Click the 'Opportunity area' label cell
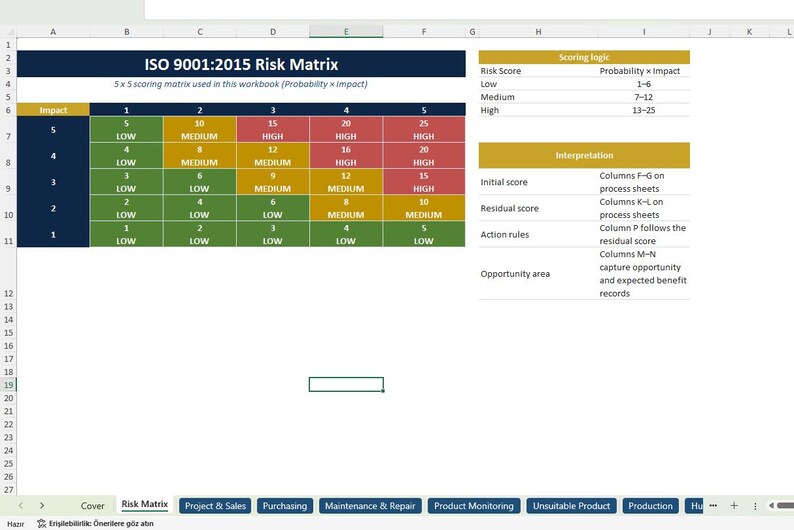The height and width of the screenshot is (530, 794). click(x=538, y=274)
